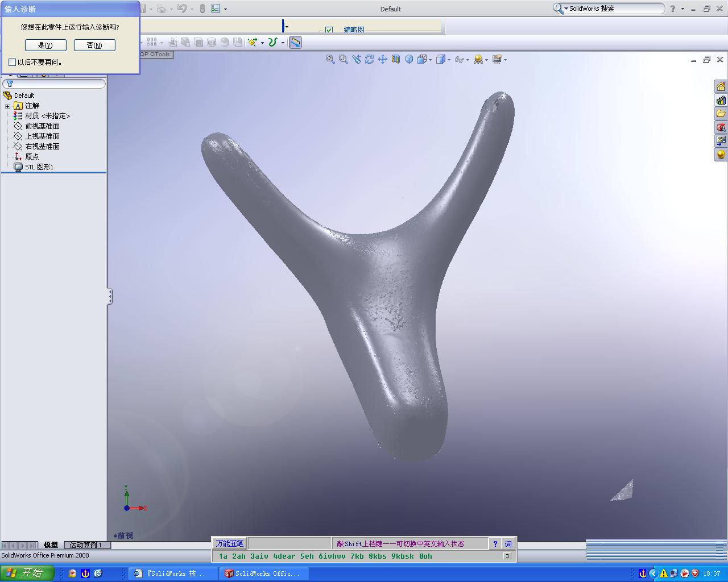Viewport: 728px width, 582px height.
Task: Expand the Hide/Show Items dropdown arrow
Action: [x=468, y=60]
